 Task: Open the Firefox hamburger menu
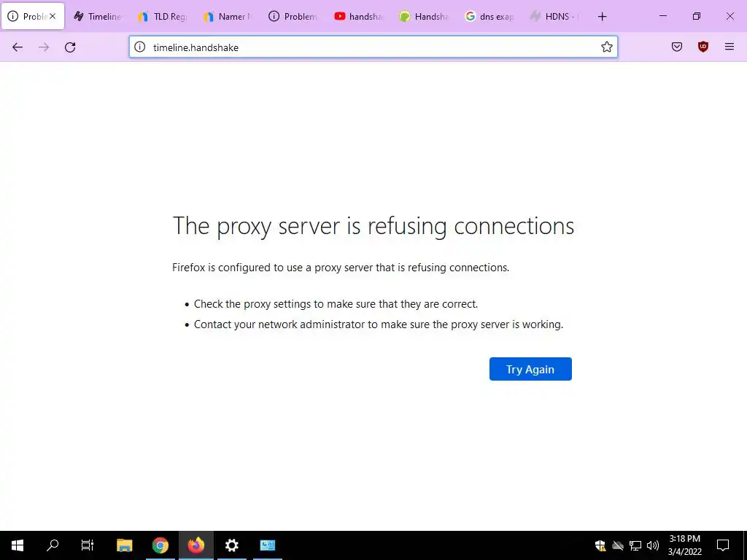coord(729,47)
